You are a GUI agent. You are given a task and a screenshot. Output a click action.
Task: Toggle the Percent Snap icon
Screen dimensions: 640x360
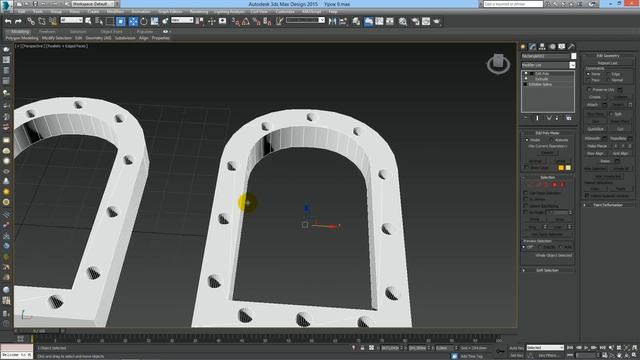click(x=256, y=21)
